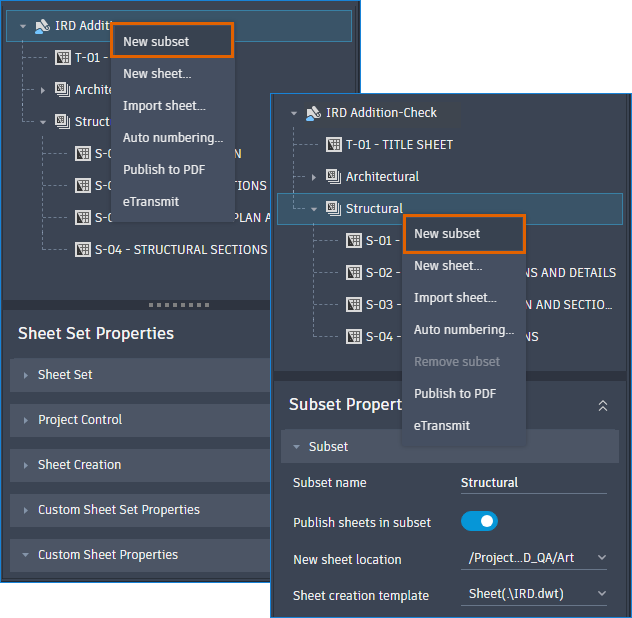Expand the Architectural subset in right tree
This screenshot has height=618, width=632.
(x=314, y=177)
